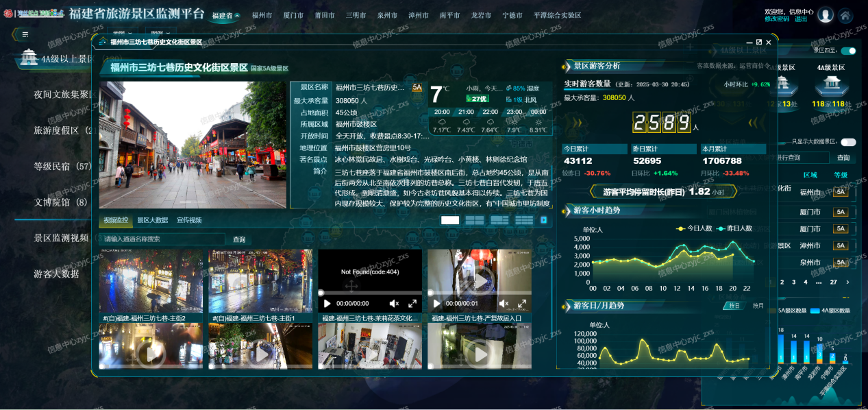The height and width of the screenshot is (410, 868).
Task: Open the 图层 dropdown
Action: point(162,34)
